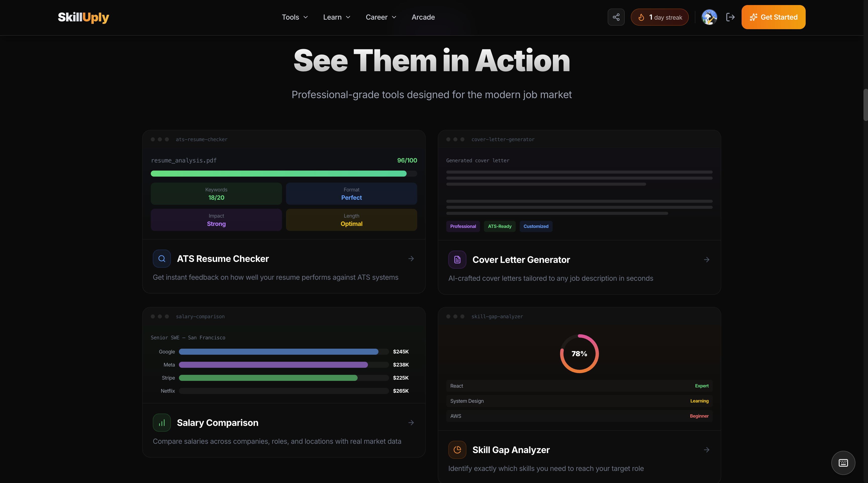The width and height of the screenshot is (868, 483).
Task: Click the arrow beside Cover Letter Generator
Action: coord(707,260)
